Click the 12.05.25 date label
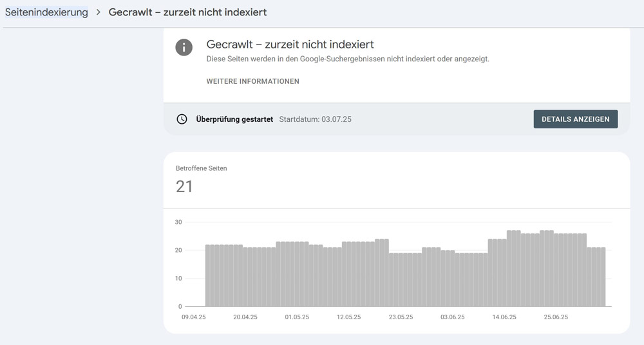The height and width of the screenshot is (345, 644). (x=348, y=317)
